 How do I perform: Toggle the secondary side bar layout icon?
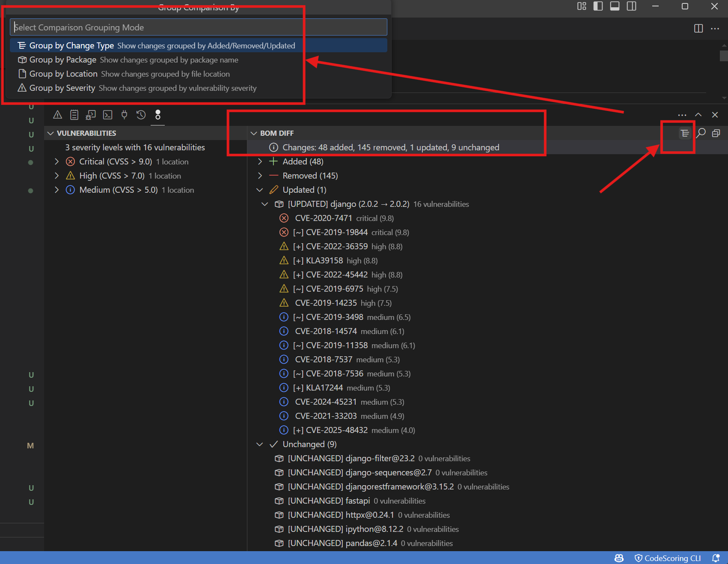(631, 6)
